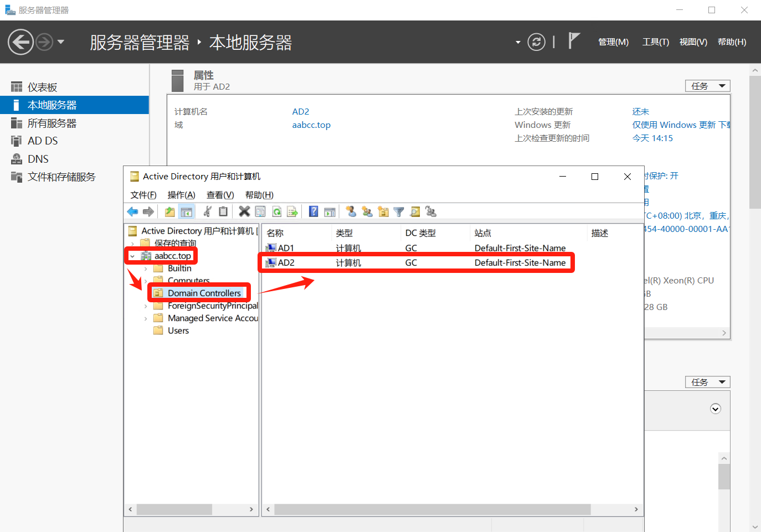The height and width of the screenshot is (532, 761).
Task: Click the notifications flag icon
Action: tap(574, 41)
